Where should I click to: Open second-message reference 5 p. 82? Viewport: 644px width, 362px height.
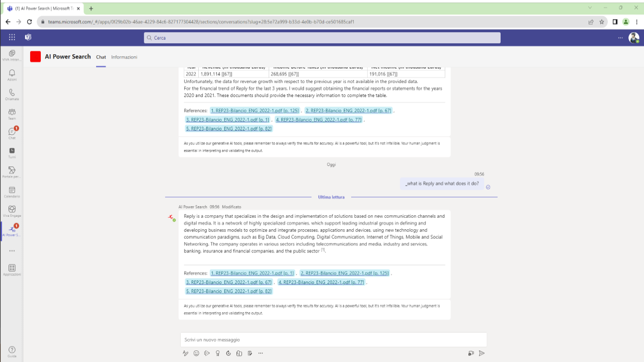point(229,291)
